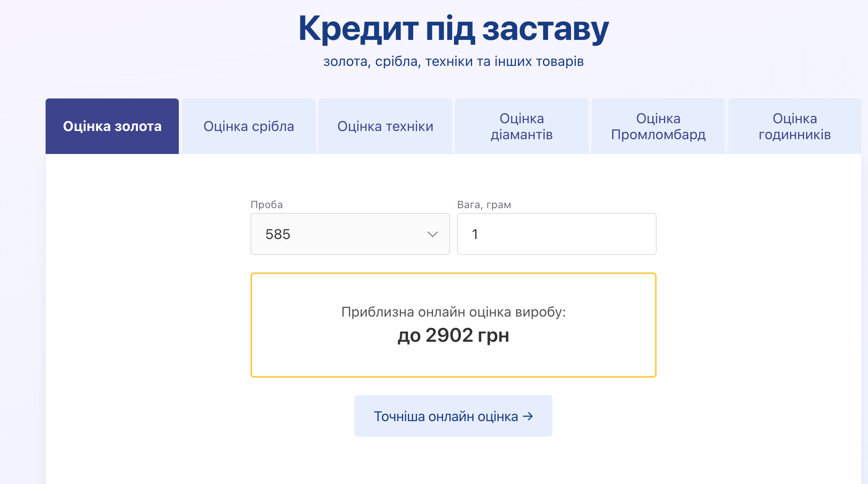
Task: Click the Приблизна онлайн оцінка виробу caption
Action: [x=453, y=312]
